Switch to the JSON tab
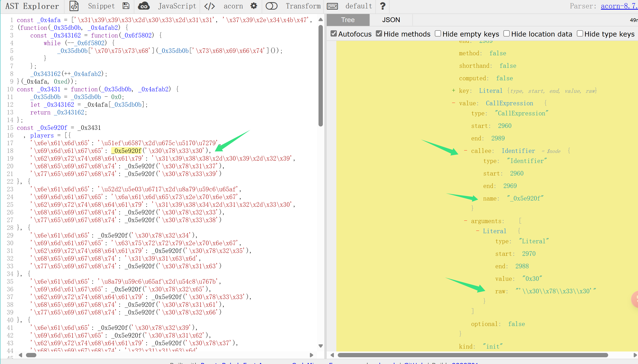Screen dimensions: 638x364 click(x=391, y=20)
